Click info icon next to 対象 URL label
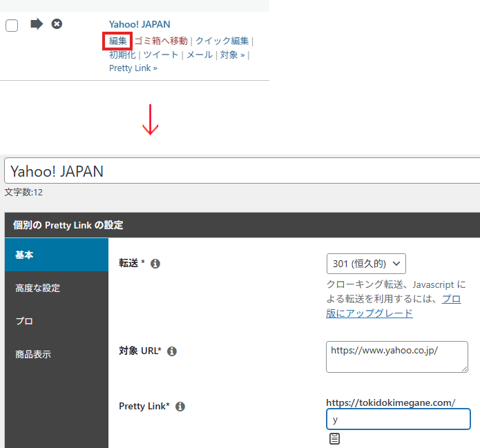The width and height of the screenshot is (480, 448). point(172,351)
